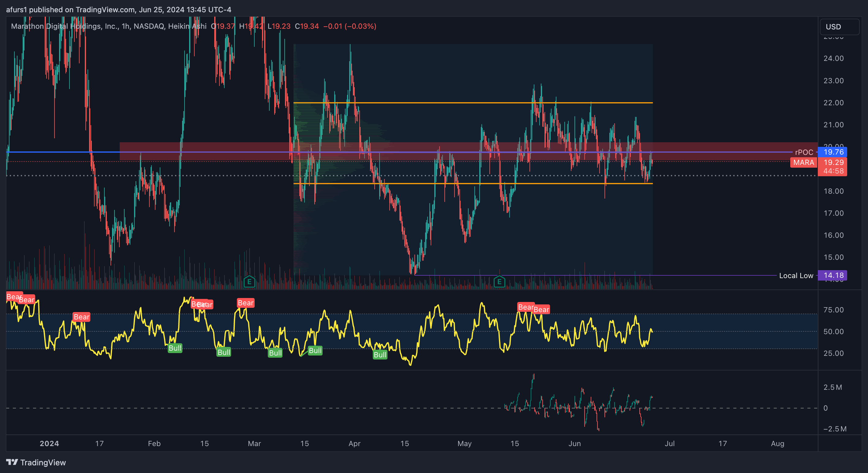Click the Bull label near April
The image size is (868, 473).
[x=380, y=354]
